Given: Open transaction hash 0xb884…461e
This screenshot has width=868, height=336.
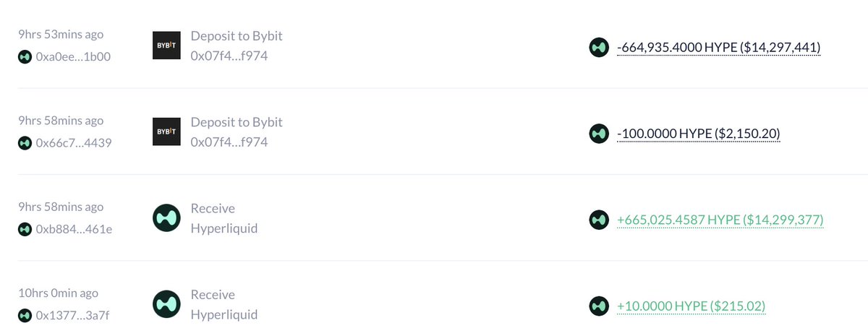Looking at the screenshot, I should click(x=73, y=229).
